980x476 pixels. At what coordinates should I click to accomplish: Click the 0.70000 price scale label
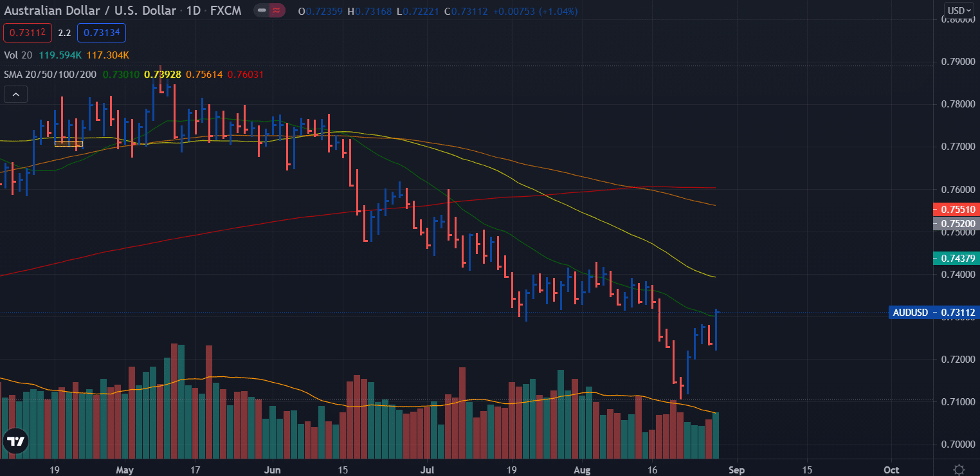(x=958, y=444)
